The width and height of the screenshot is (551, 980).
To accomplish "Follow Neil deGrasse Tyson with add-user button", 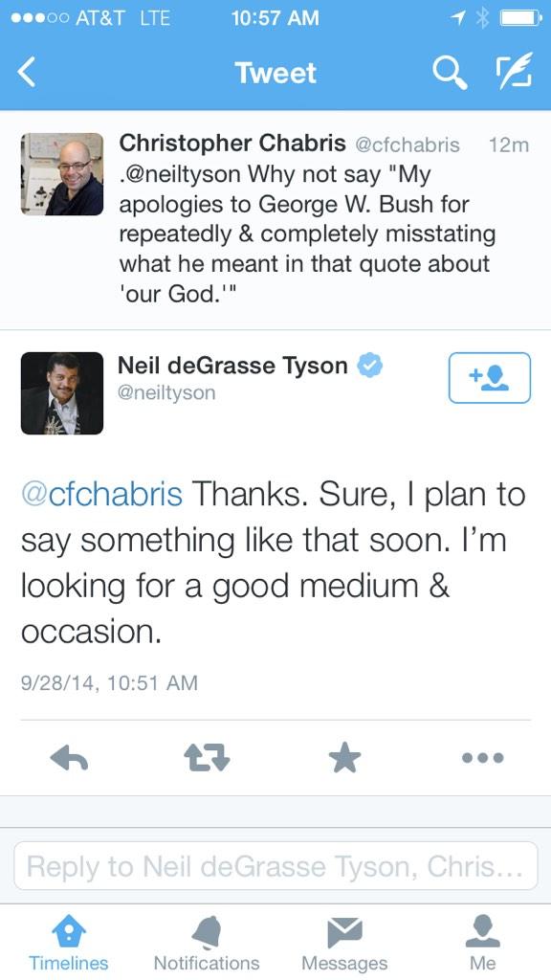I will pos(489,377).
